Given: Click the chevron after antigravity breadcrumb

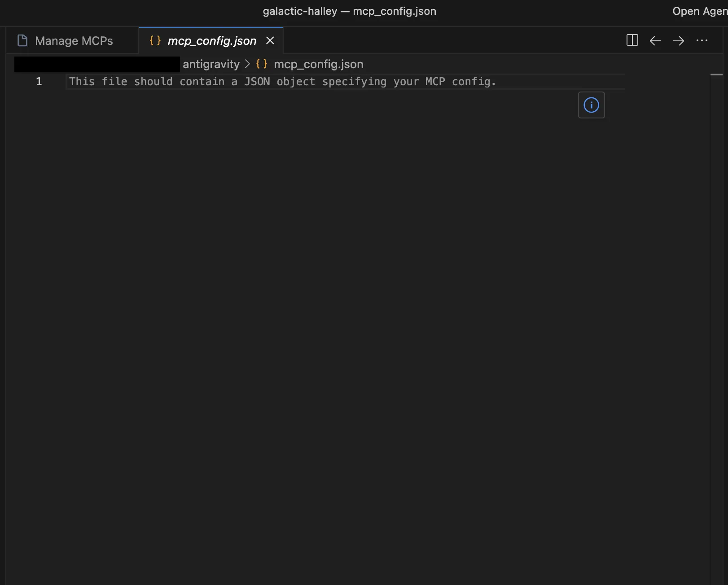Looking at the screenshot, I should pos(247,64).
